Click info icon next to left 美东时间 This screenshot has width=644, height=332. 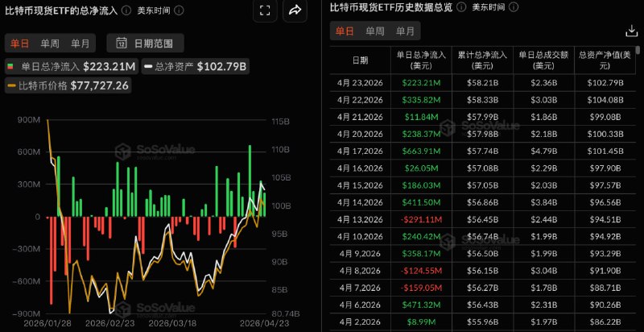(x=179, y=10)
